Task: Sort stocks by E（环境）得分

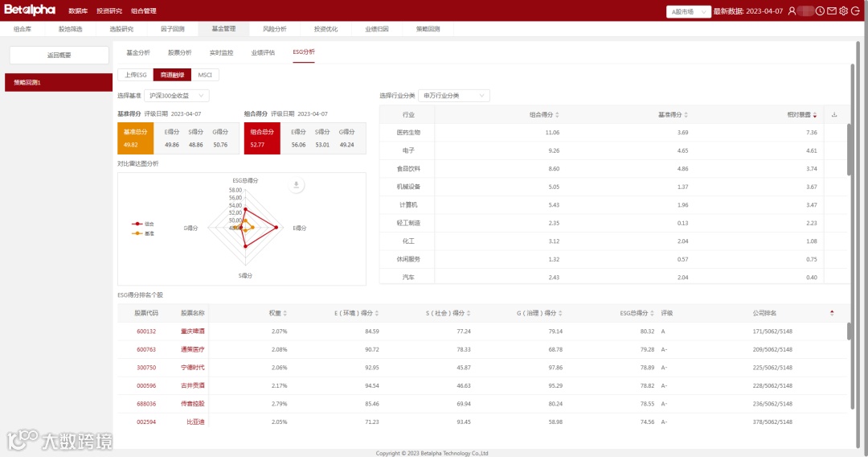Action: pyautogui.click(x=377, y=314)
